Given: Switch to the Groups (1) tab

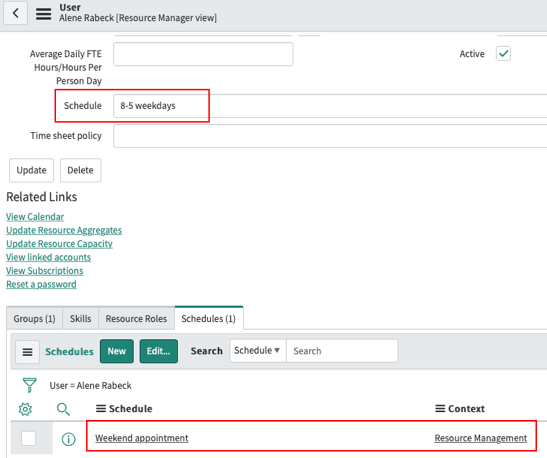Looking at the screenshot, I should point(34,318).
